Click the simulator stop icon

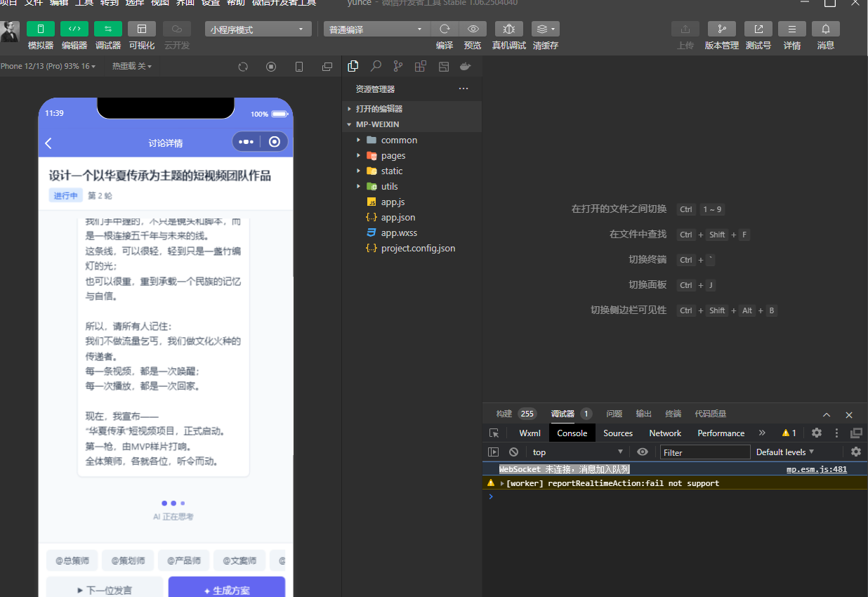coord(271,67)
